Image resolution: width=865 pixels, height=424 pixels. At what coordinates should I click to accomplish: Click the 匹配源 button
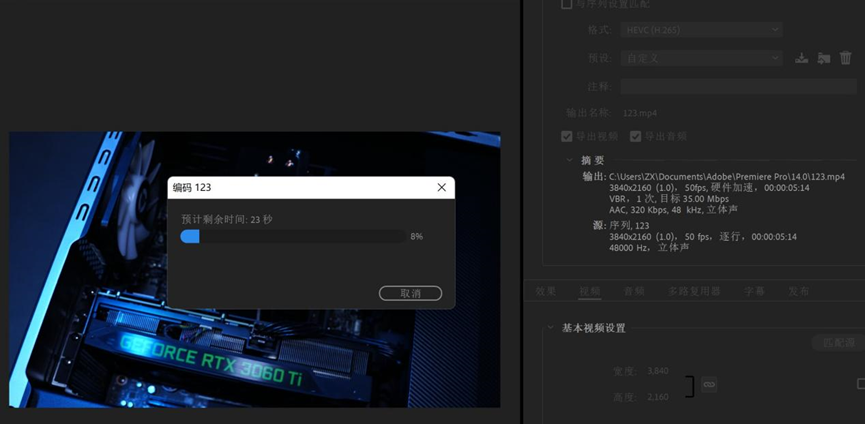click(x=839, y=343)
